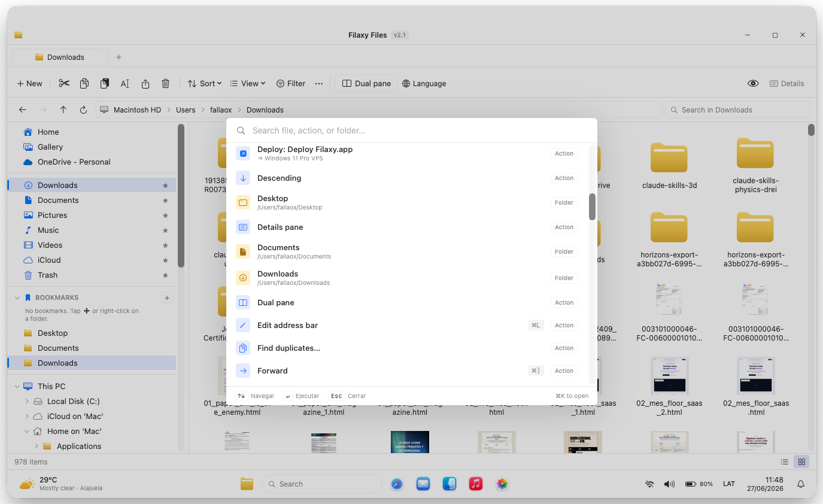823x504 pixels.
Task: Go up one folder level
Action: (63, 110)
